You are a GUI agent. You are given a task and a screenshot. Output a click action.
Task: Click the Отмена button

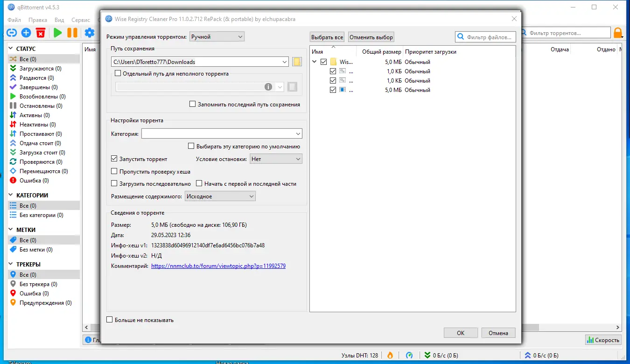pos(498,333)
